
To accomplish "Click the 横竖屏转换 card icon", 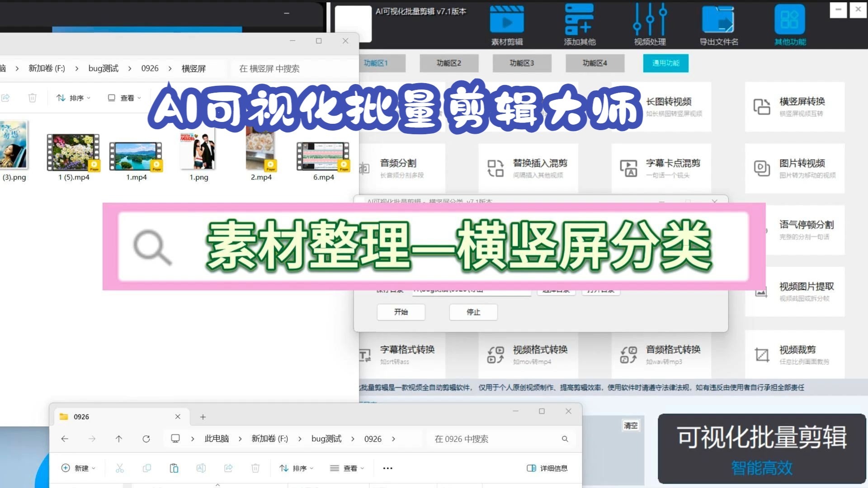I will point(762,107).
